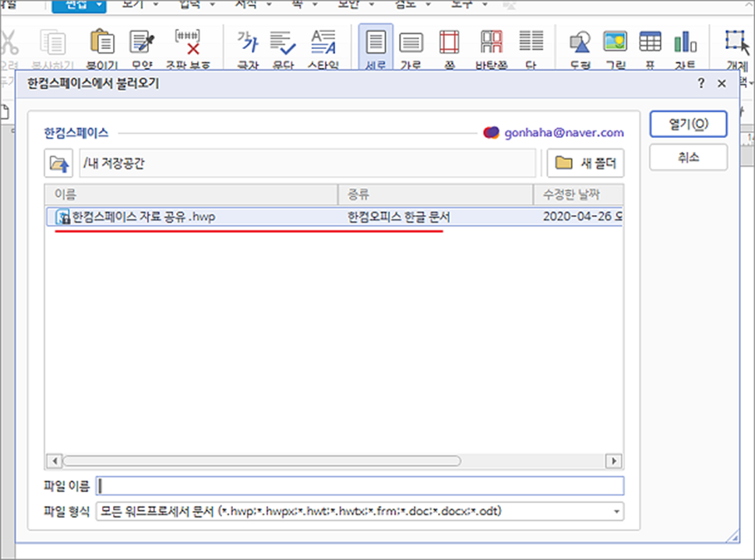The image size is (755, 560).
Task: Click the master page (바탕쪽) icon
Action: [x=492, y=42]
